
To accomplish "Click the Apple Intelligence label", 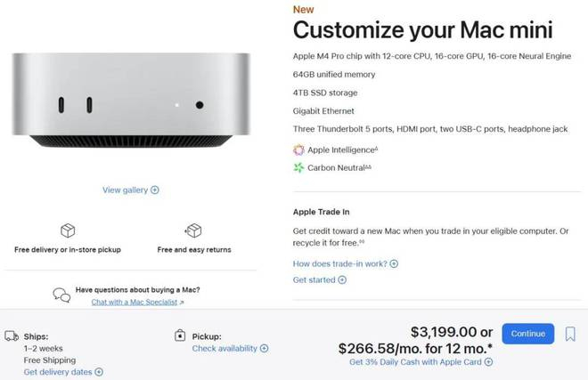I will pyautogui.click(x=339, y=150).
